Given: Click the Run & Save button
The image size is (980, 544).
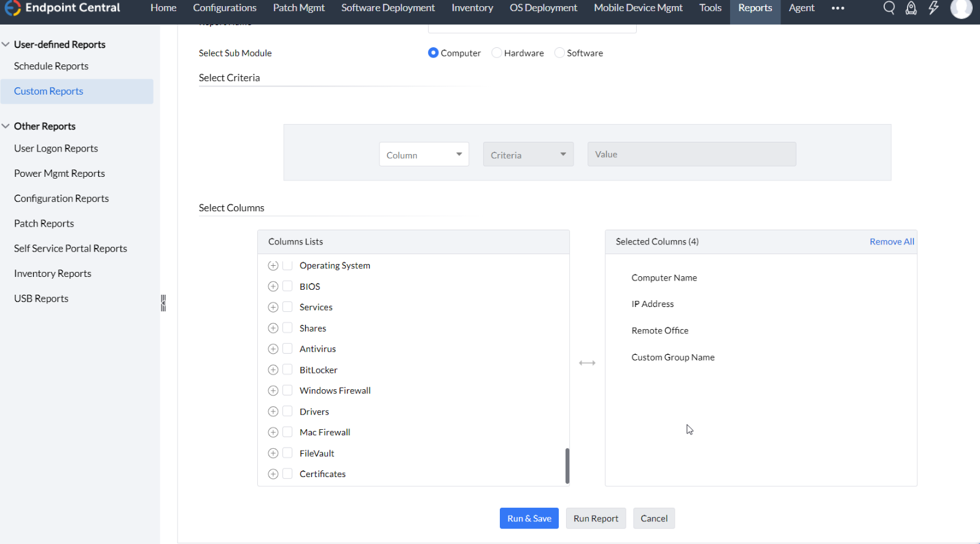Looking at the screenshot, I should coord(529,518).
